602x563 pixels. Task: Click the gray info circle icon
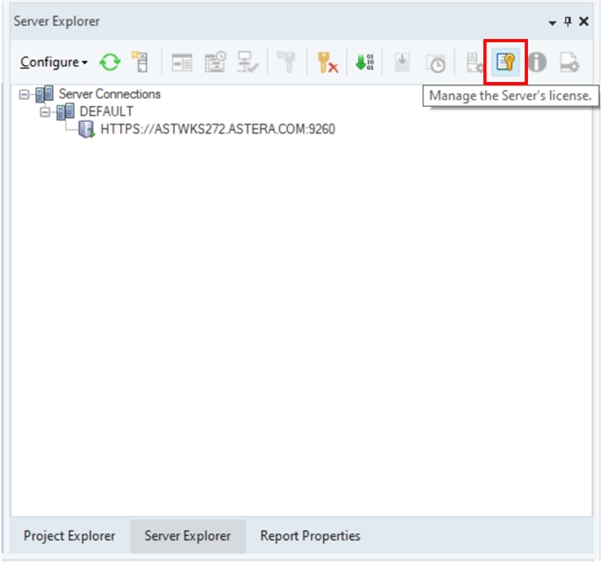coord(537,62)
